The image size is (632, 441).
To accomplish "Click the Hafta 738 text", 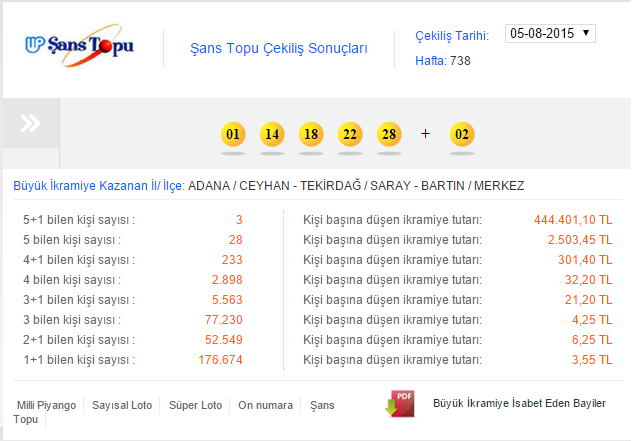I will [443, 61].
